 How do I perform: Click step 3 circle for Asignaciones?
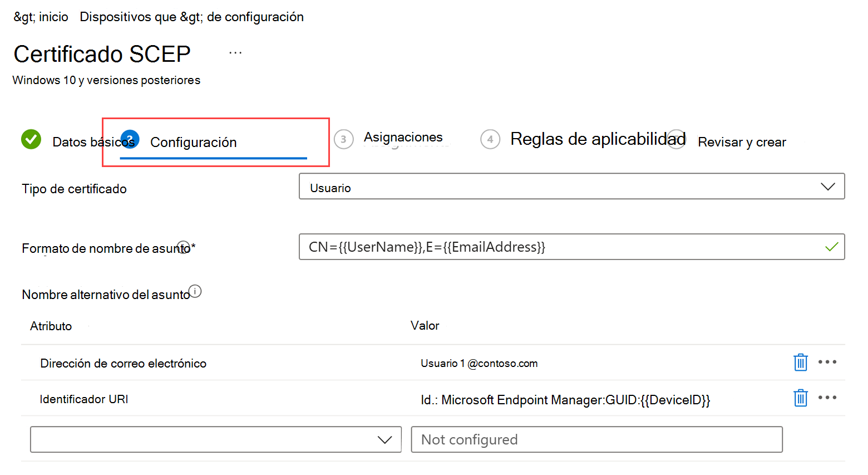343,139
